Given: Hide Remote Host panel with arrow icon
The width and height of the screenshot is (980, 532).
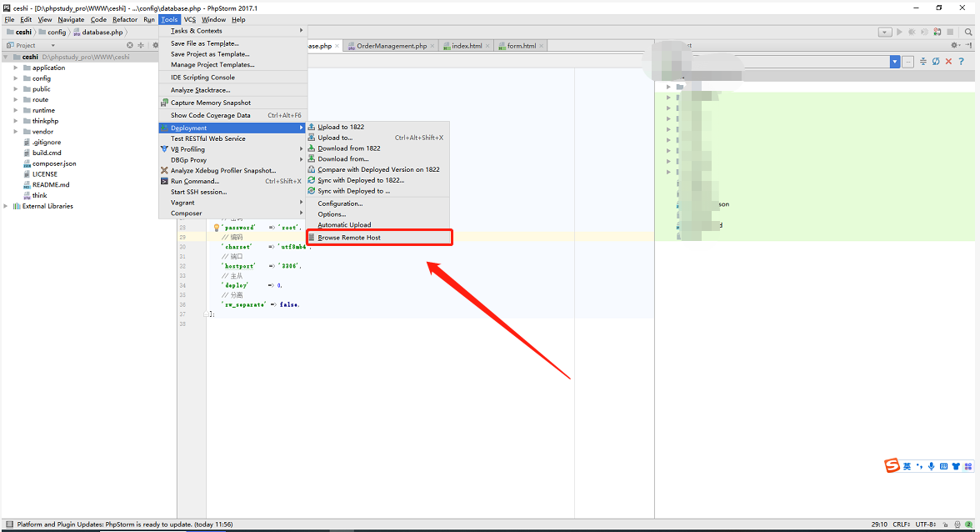Looking at the screenshot, I should (968, 45).
